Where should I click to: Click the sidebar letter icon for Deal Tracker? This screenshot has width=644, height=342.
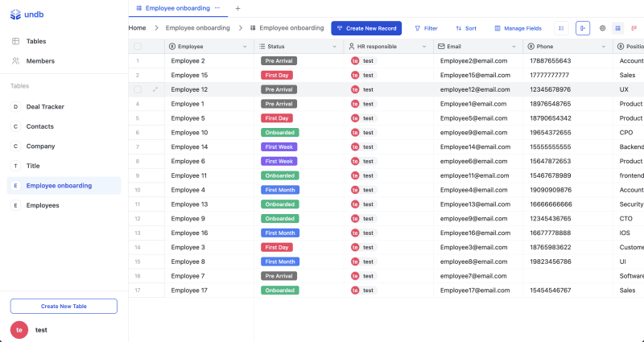(x=15, y=107)
